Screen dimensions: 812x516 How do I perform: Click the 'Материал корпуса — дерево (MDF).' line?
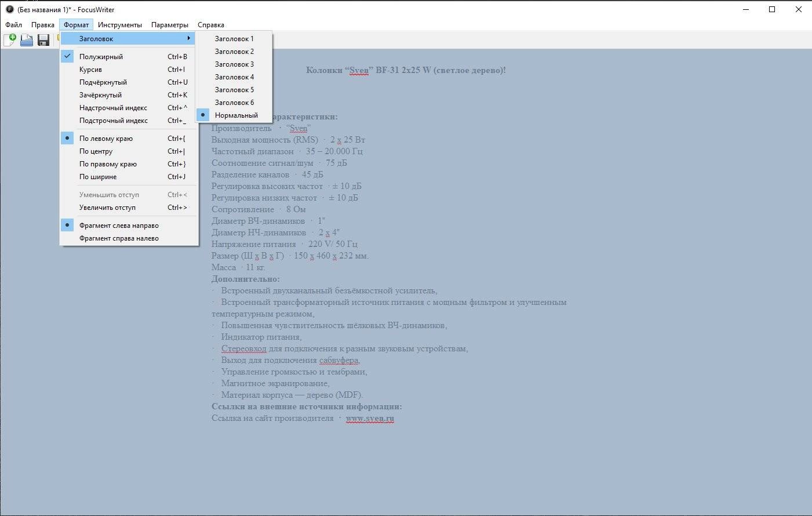[287, 395]
